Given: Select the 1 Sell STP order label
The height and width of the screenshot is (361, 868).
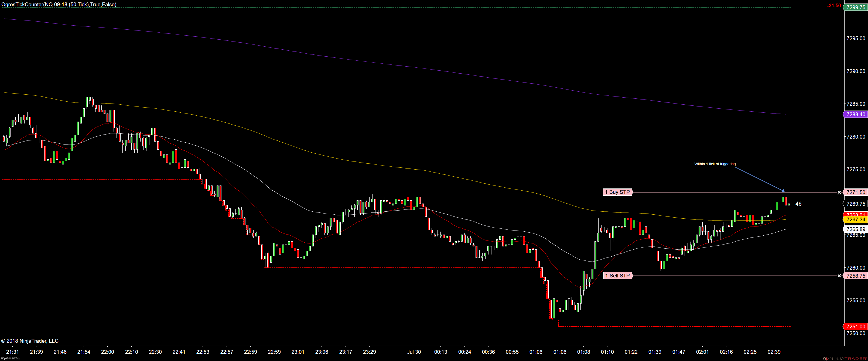Looking at the screenshot, I should [618, 276].
